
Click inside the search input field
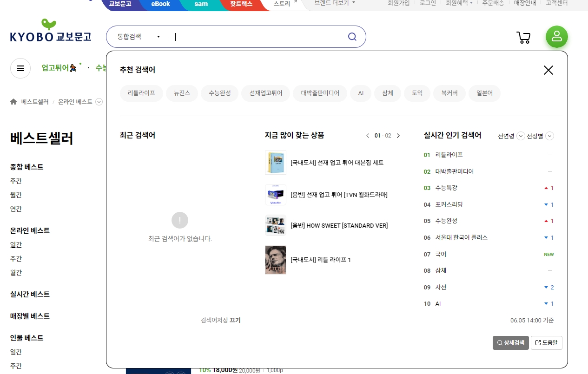pos(256,37)
